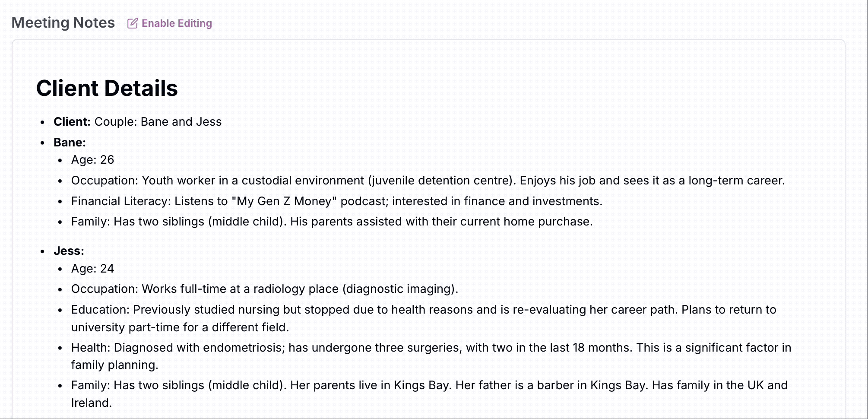Click the Enable Editing link text
868x419 pixels.
[x=177, y=23]
